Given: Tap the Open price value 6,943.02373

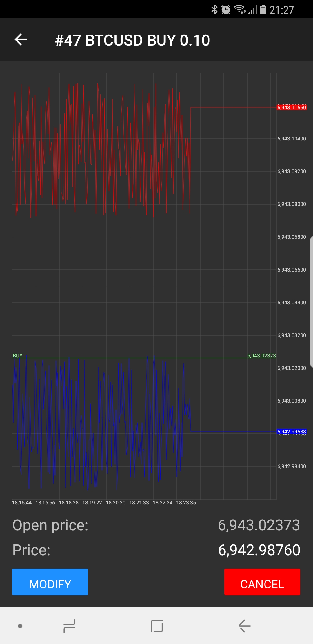Looking at the screenshot, I should coord(259,525).
